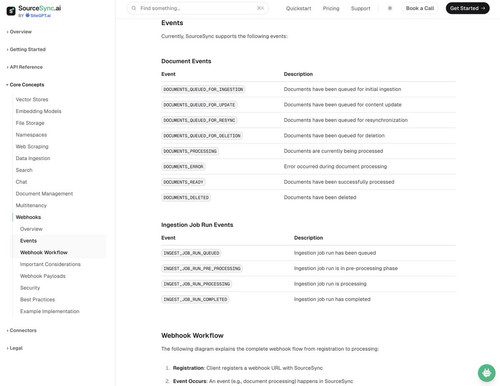
Task: Expand the Overview sidebar section
Action: (19, 32)
